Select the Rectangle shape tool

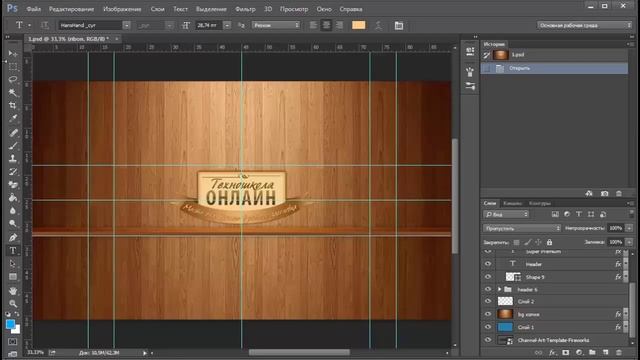[x=13, y=277]
